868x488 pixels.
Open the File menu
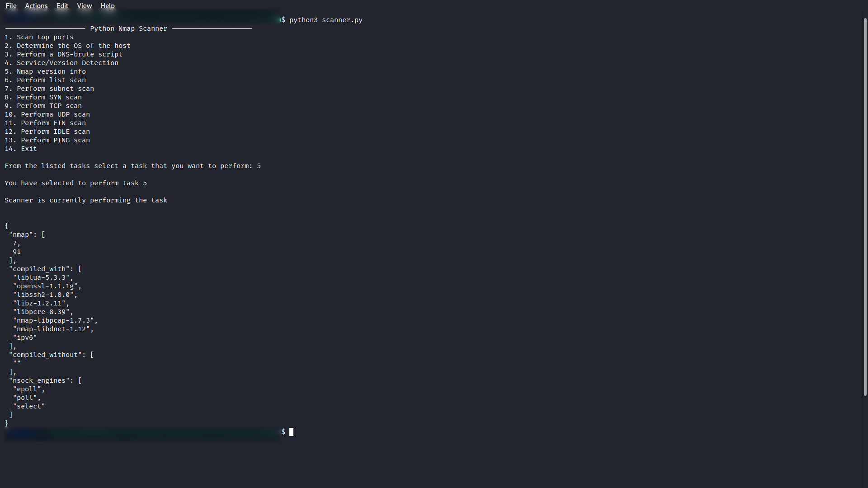[x=11, y=6]
